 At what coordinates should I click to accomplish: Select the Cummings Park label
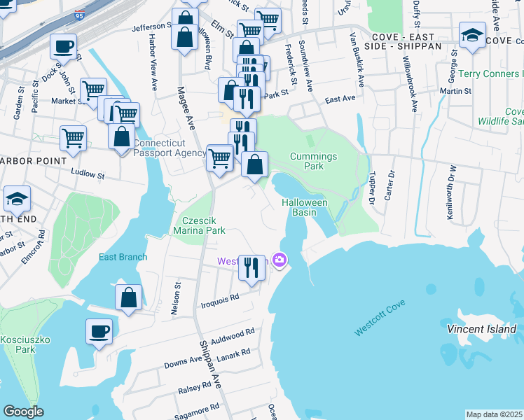(314, 162)
